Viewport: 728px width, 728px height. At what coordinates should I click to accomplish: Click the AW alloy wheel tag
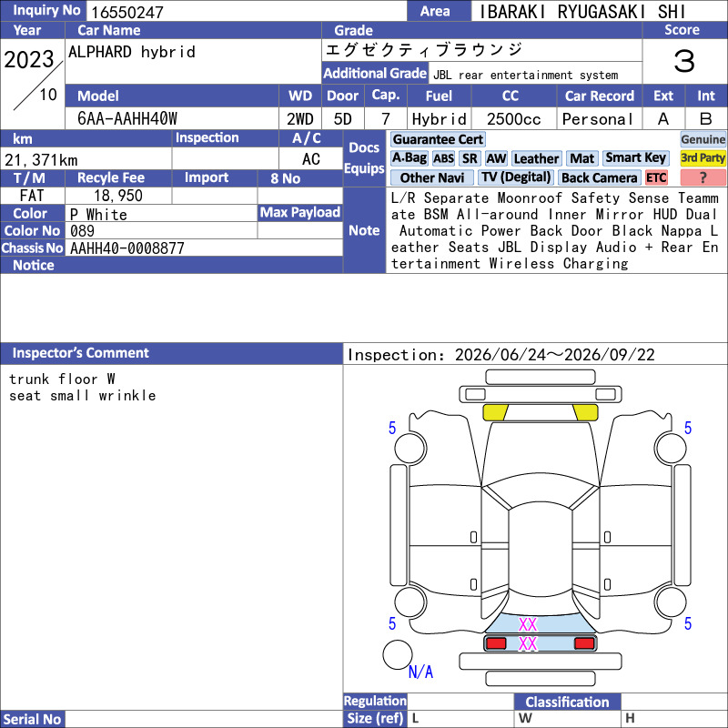[x=496, y=158]
